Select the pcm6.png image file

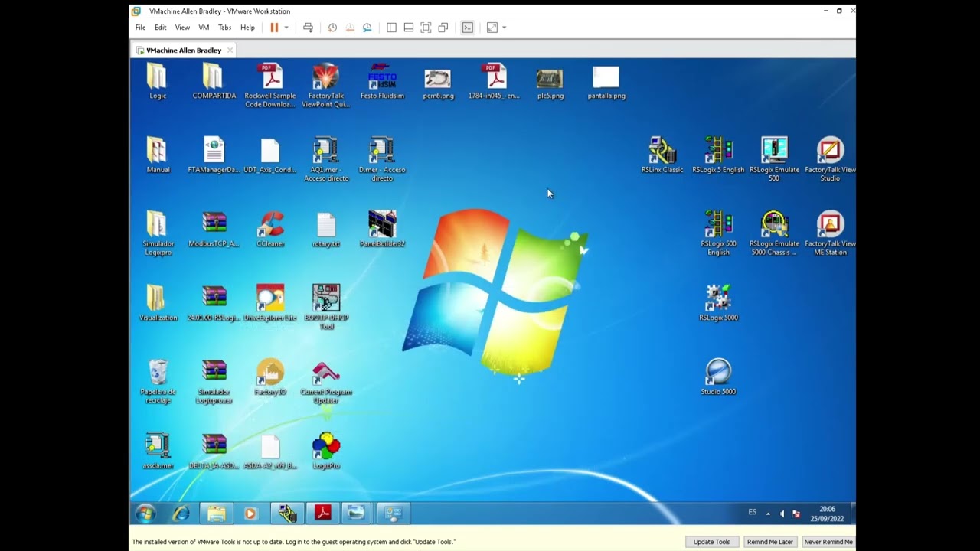(x=438, y=82)
